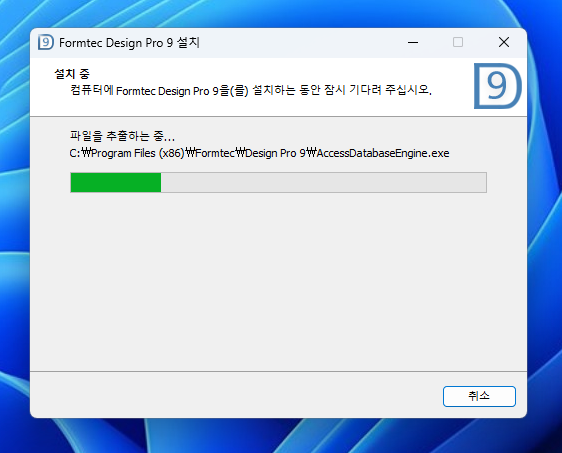Click the '잠시 기다려 주십시오' description line
This screenshot has width=562, height=453.
coord(251,90)
